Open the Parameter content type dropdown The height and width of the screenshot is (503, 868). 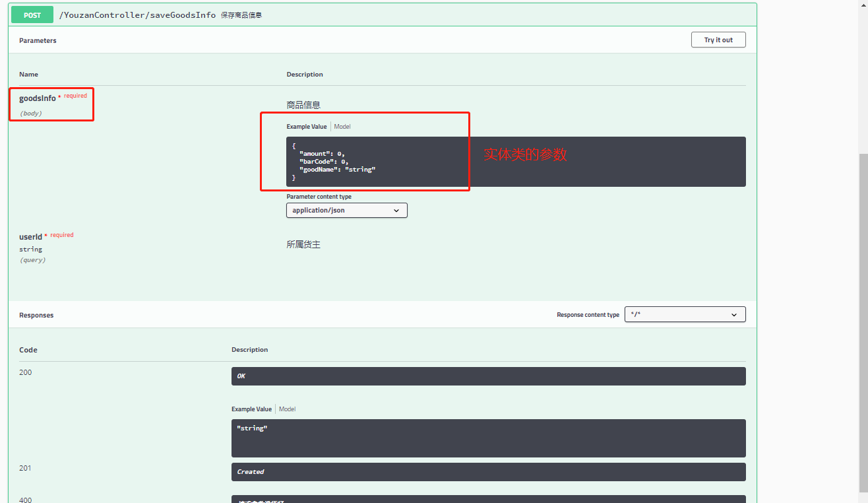pos(347,210)
